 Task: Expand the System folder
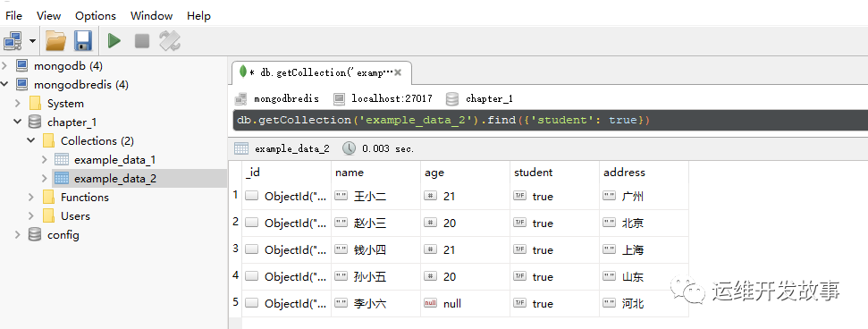[x=18, y=104]
